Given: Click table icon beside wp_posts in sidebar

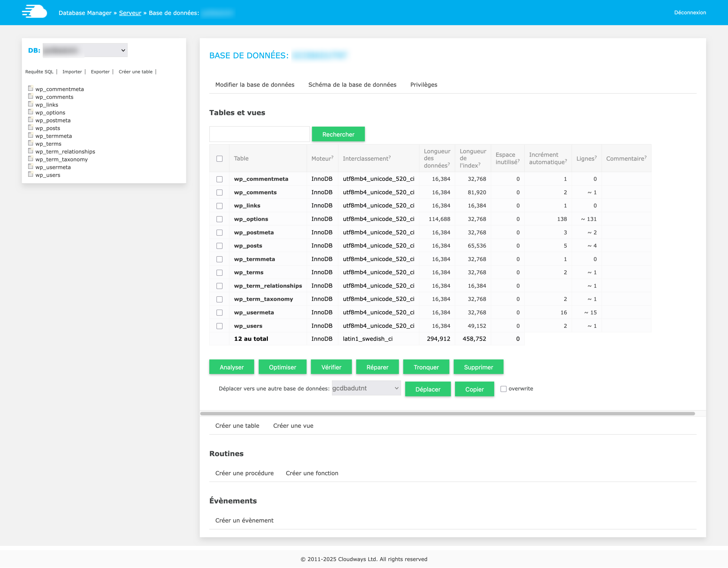Looking at the screenshot, I should pos(31,127).
